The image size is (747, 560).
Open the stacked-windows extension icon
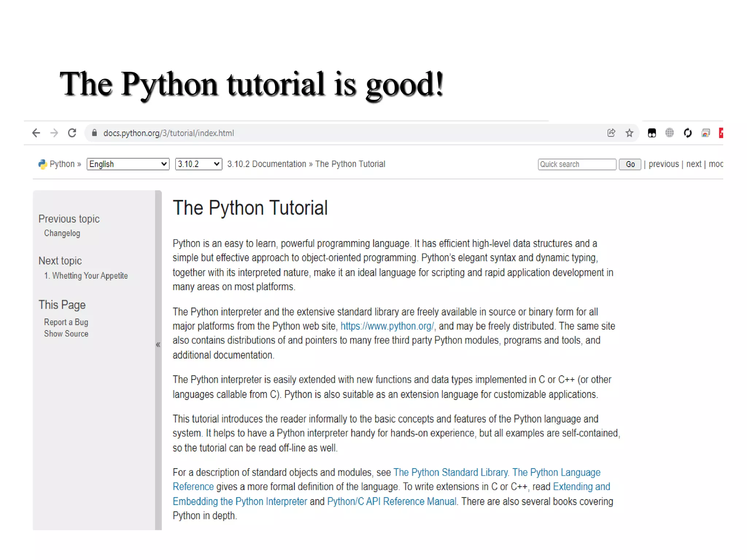pyautogui.click(x=706, y=133)
